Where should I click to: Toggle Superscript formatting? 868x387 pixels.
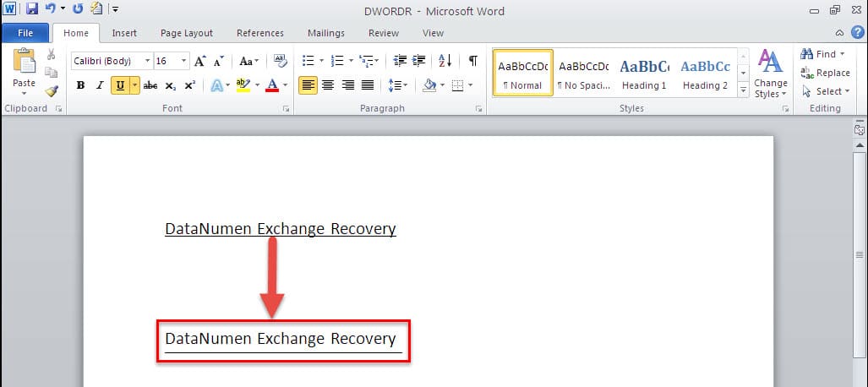click(190, 85)
